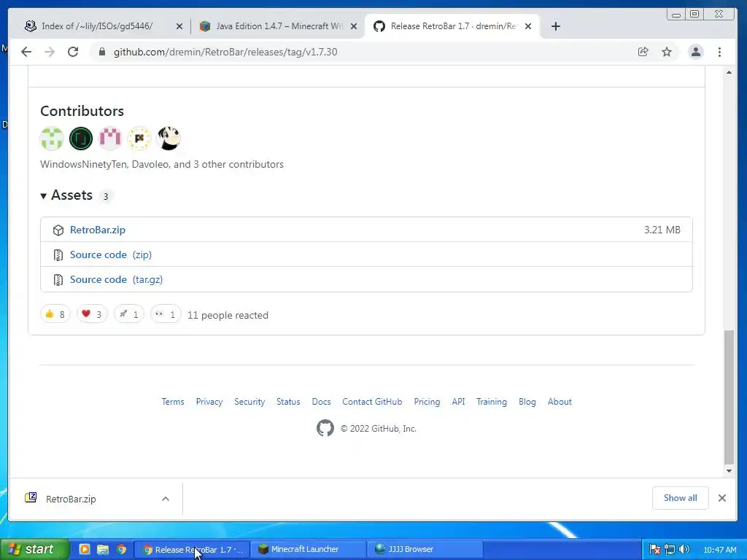Viewport: 747px width, 560px height.
Task: Open Chrome's three-dot menu
Action: (x=719, y=52)
